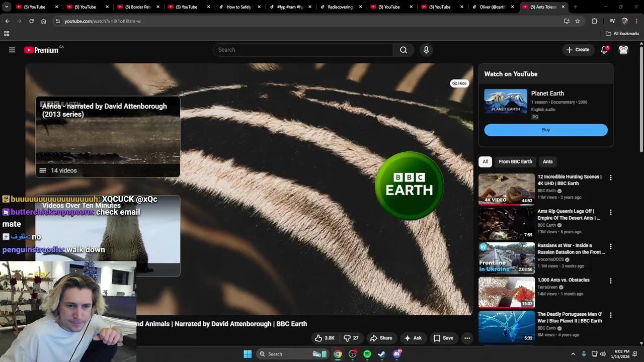Click the Create button

coord(578,50)
